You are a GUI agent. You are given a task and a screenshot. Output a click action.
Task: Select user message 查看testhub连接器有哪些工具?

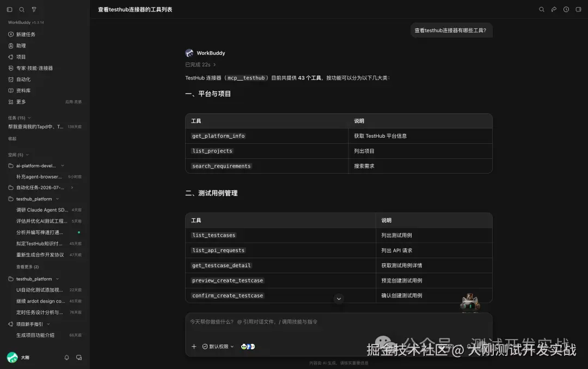pos(450,30)
